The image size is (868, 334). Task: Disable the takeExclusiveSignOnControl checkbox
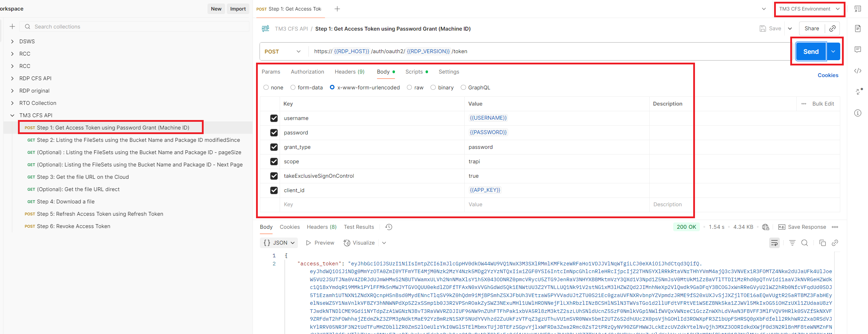point(274,176)
